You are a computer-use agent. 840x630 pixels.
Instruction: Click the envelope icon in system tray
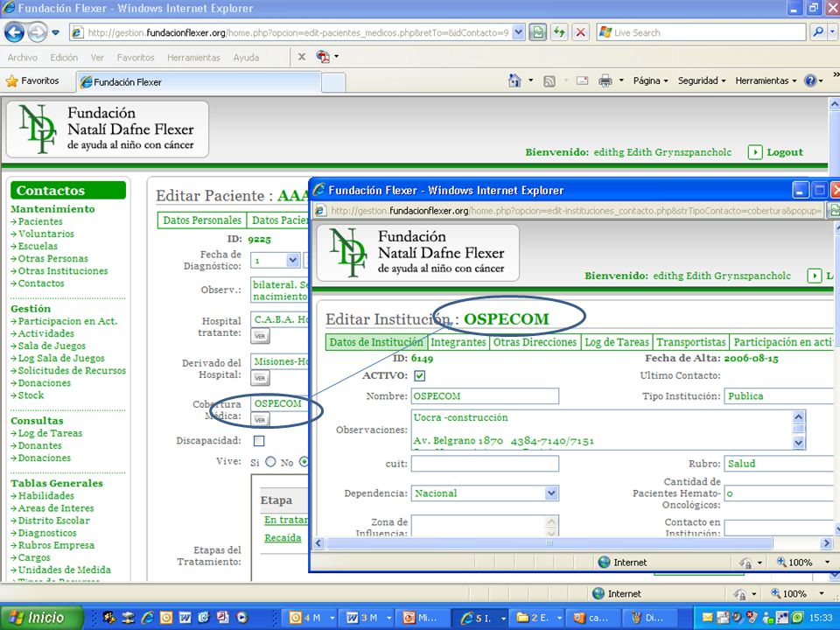tap(707, 618)
